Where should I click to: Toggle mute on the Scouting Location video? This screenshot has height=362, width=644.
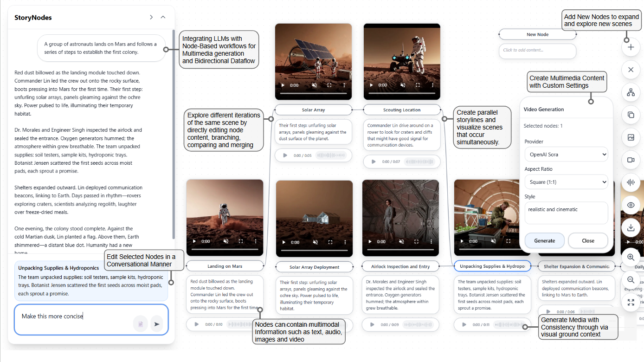click(x=403, y=85)
